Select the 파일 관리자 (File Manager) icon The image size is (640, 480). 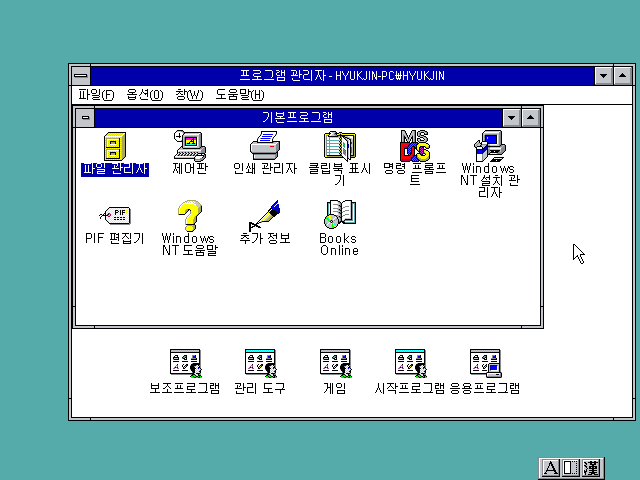click(x=115, y=146)
